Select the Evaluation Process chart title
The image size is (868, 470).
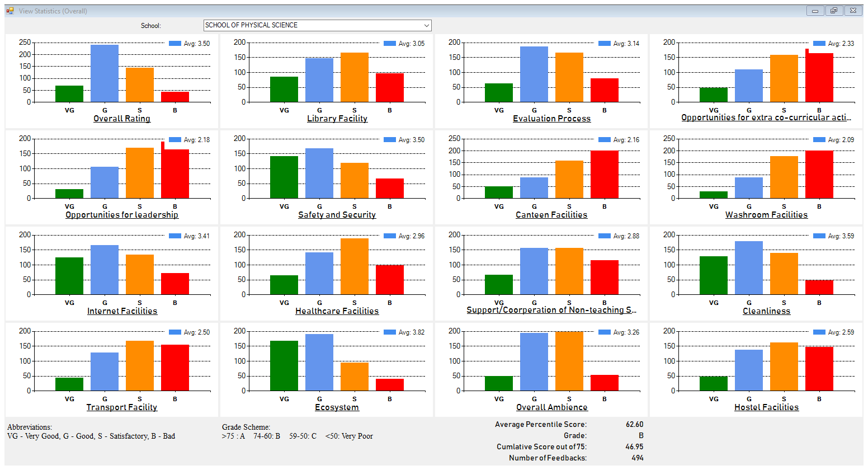pos(551,119)
